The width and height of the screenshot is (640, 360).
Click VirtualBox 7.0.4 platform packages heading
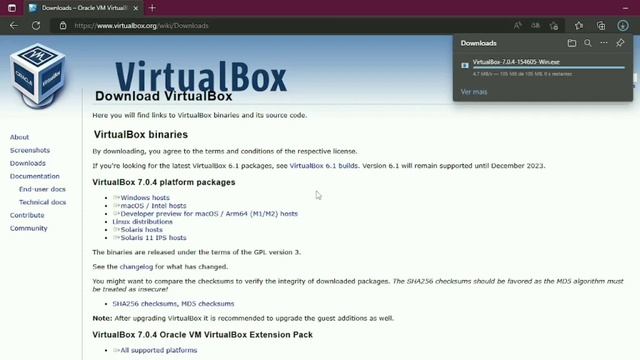(164, 182)
